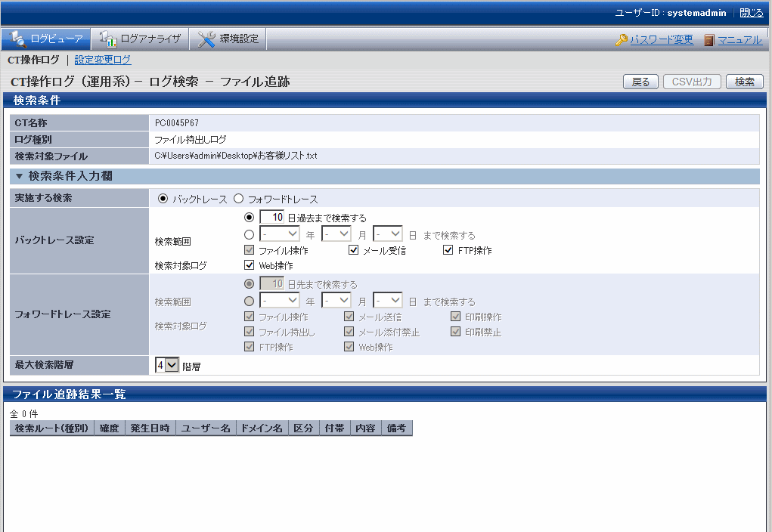
Task: Collapse the 検索条件入力欄 section triangle
Action: tap(19, 176)
